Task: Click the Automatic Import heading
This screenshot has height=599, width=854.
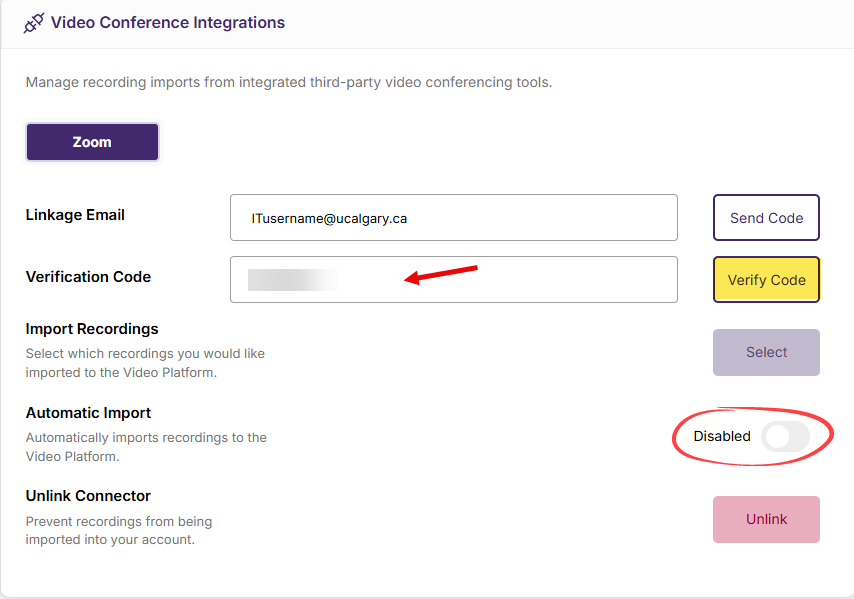Action: [88, 413]
